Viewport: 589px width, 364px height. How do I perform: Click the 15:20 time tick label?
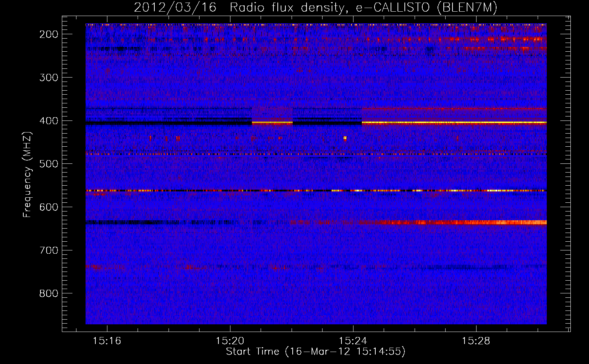pyautogui.click(x=230, y=341)
